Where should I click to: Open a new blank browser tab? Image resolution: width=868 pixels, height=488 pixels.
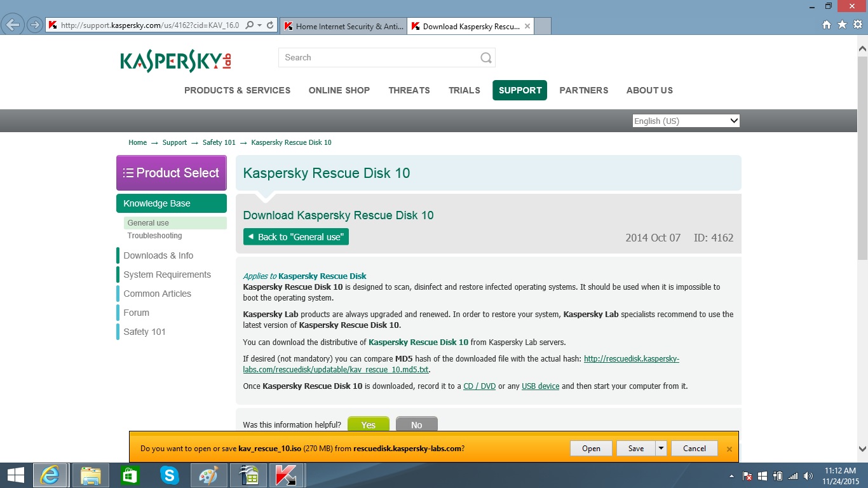click(543, 26)
